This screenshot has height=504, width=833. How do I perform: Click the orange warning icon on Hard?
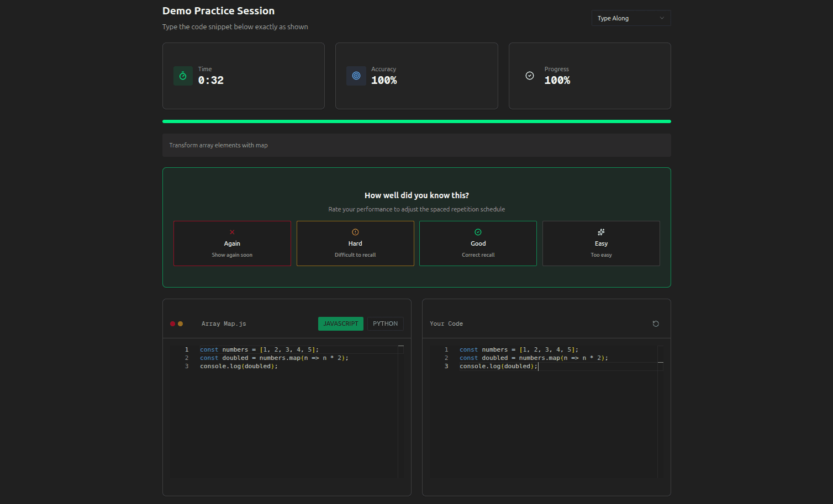[355, 232]
